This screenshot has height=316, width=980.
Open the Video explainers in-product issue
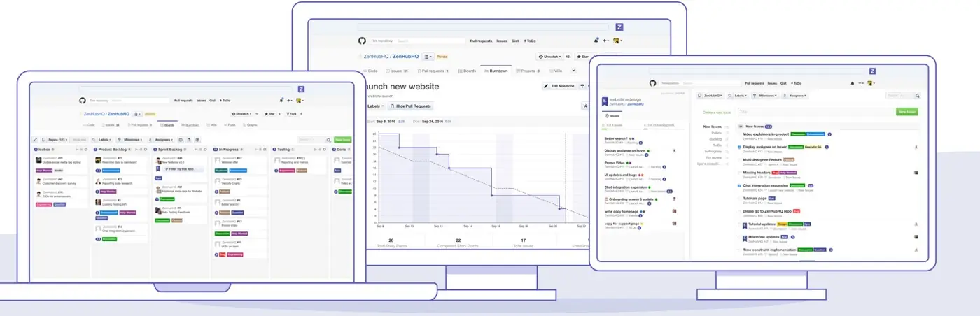766,134
